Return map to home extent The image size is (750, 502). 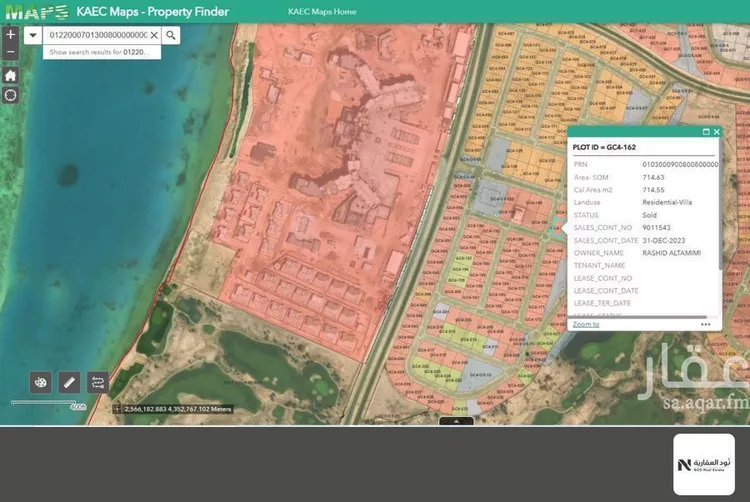tap(11, 75)
